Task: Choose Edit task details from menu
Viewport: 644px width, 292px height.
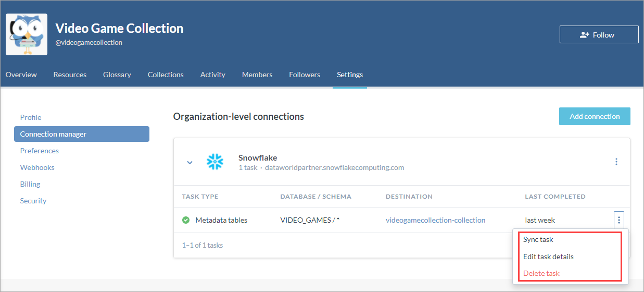Action: coord(548,257)
